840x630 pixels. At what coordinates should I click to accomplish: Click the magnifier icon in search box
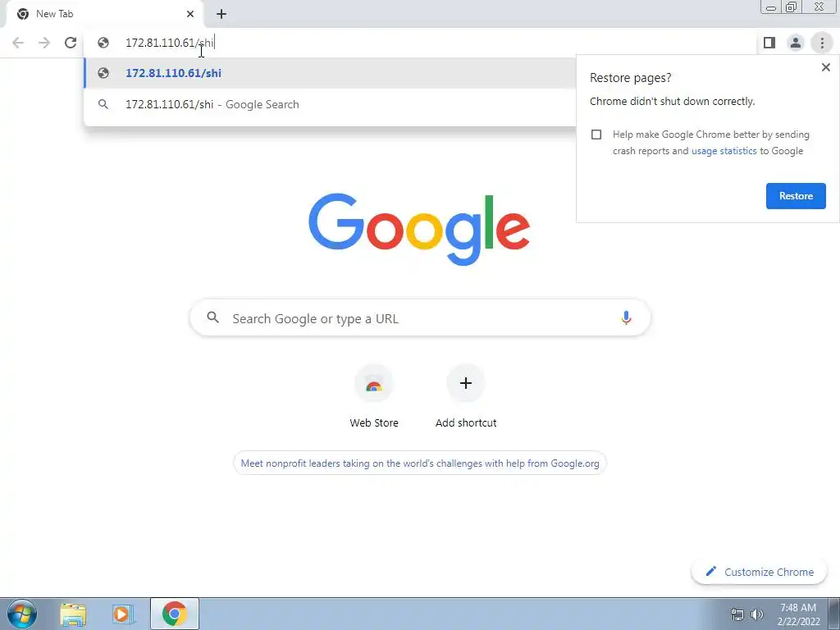pos(212,317)
